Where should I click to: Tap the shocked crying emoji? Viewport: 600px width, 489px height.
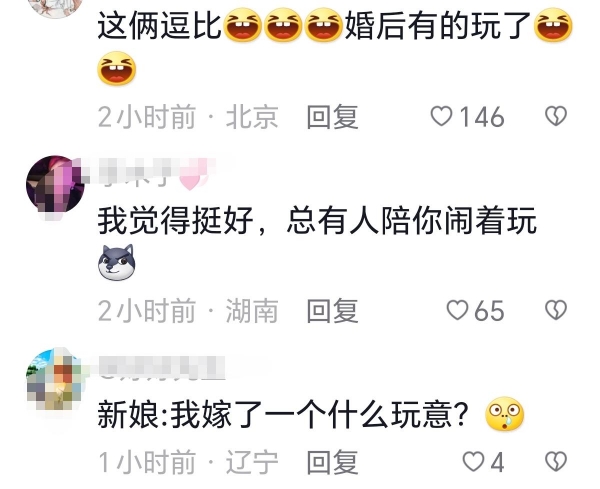(x=504, y=414)
